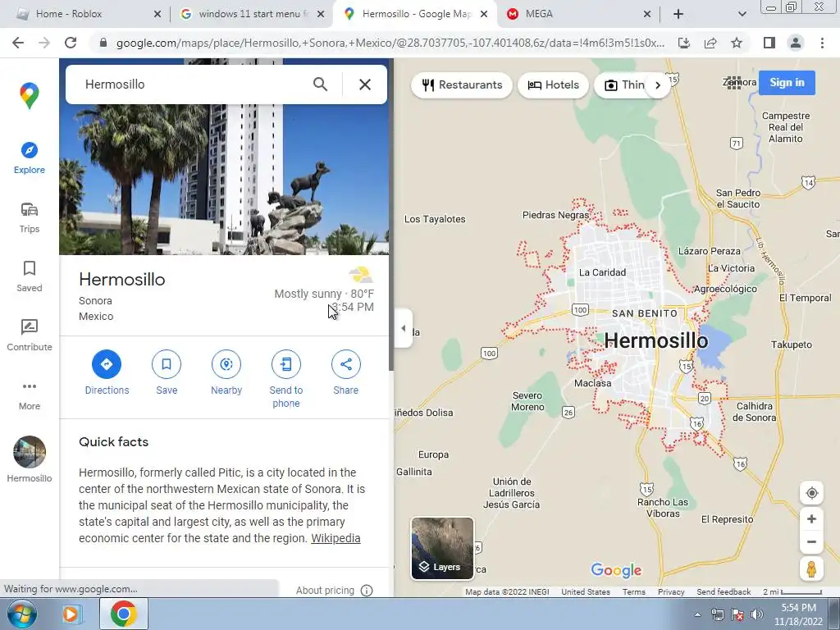This screenshot has width=840, height=630.
Task: Collapse the side panel with the arrow
Action: tap(404, 328)
